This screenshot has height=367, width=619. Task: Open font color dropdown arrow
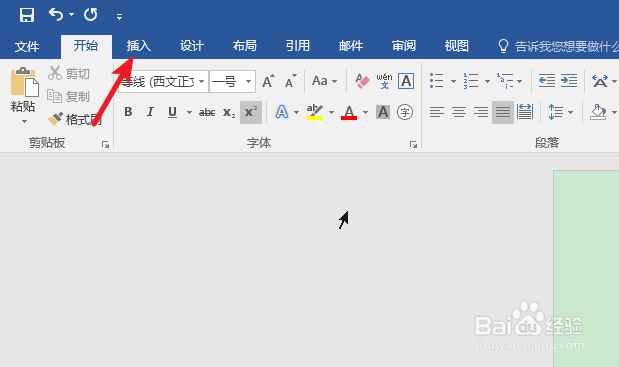click(365, 112)
